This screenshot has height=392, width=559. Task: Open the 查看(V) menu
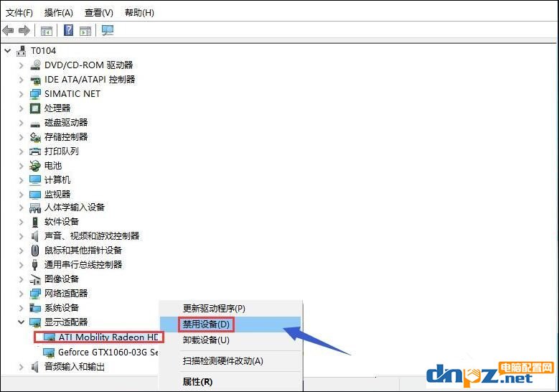point(99,13)
